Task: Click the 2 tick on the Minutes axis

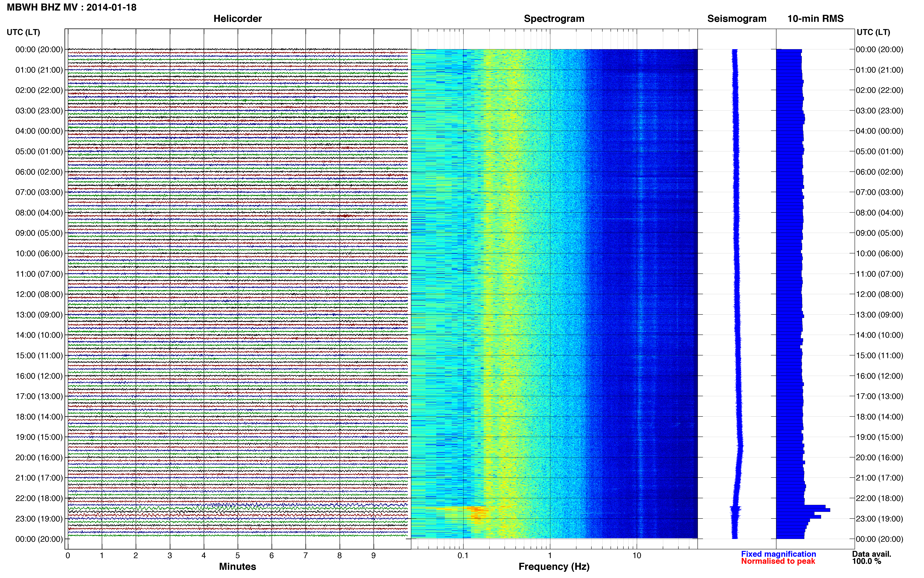Action: click(136, 555)
